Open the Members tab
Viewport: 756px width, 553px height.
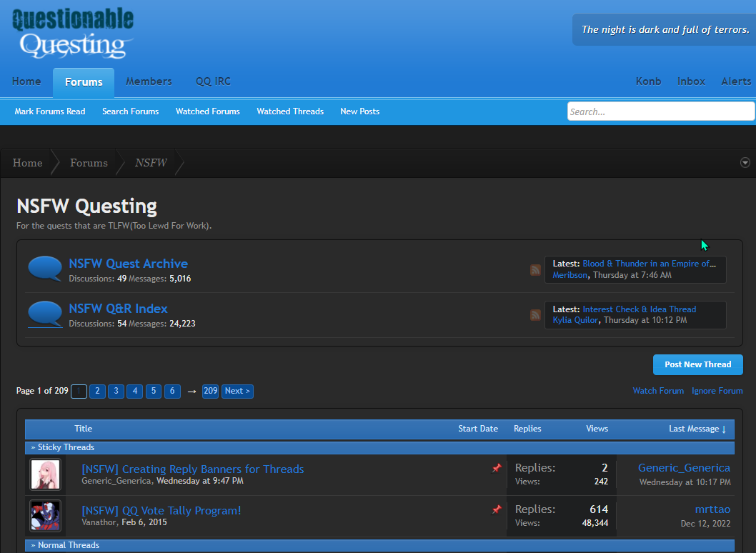(x=149, y=81)
